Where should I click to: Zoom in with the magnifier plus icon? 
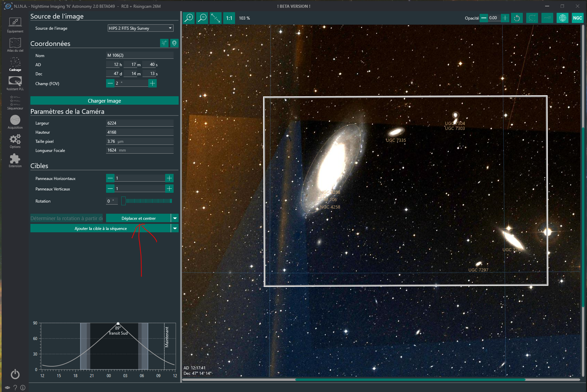click(189, 18)
